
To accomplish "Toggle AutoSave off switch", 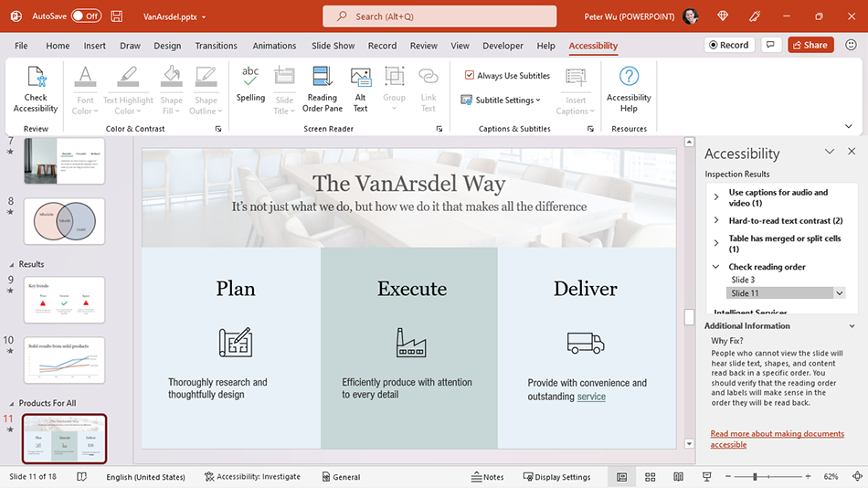I will [86, 16].
